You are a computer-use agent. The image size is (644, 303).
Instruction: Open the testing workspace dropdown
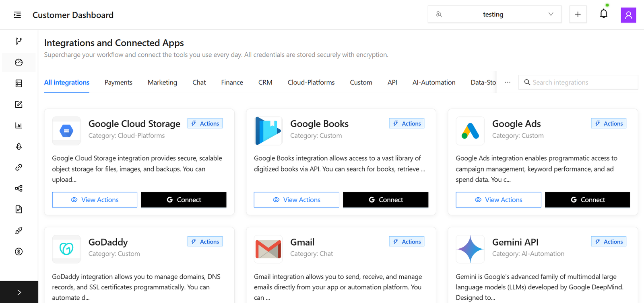(494, 14)
